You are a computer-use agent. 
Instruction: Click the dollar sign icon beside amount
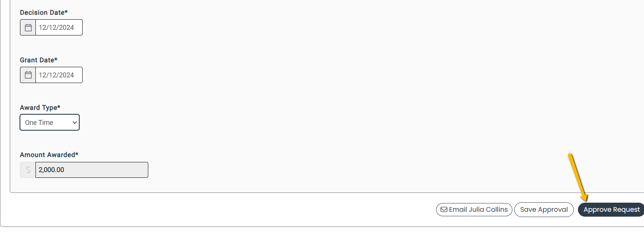coord(28,170)
